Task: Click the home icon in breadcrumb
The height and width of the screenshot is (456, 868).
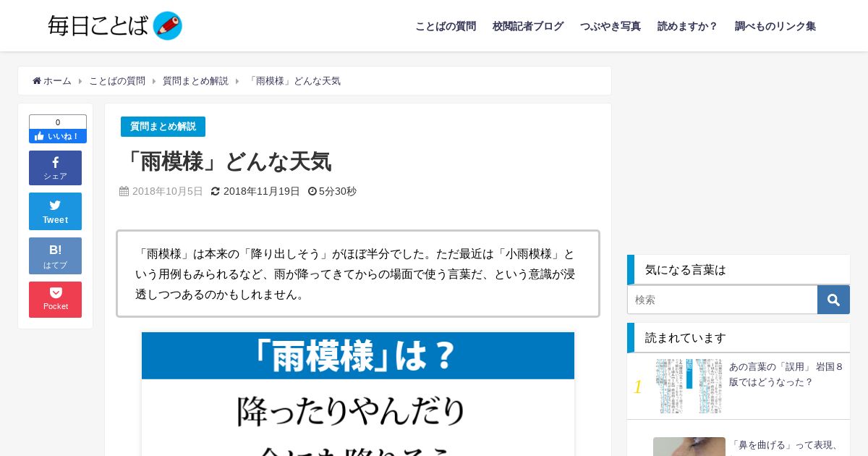Action: (37, 81)
